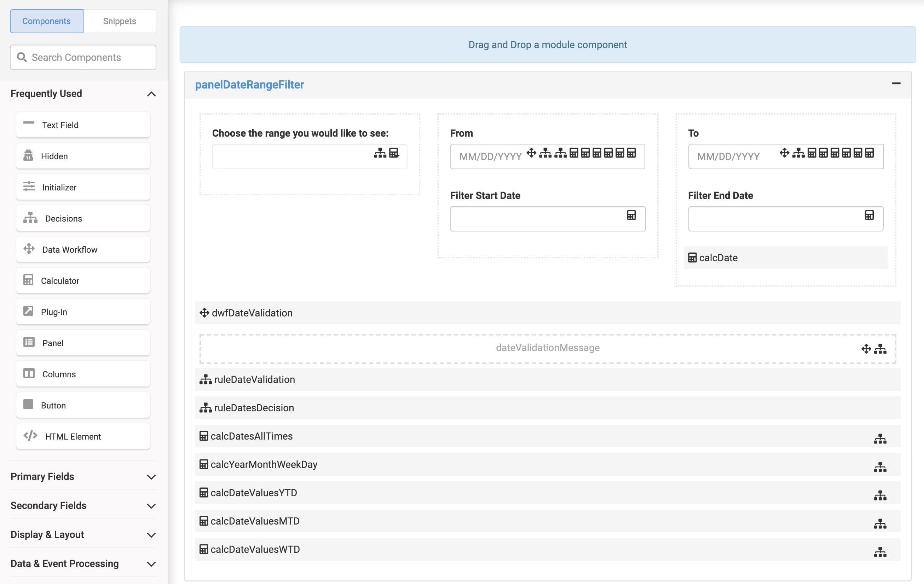Image resolution: width=924 pixels, height=584 pixels.
Task: Expand the Primary Fields section
Action: [151, 477]
